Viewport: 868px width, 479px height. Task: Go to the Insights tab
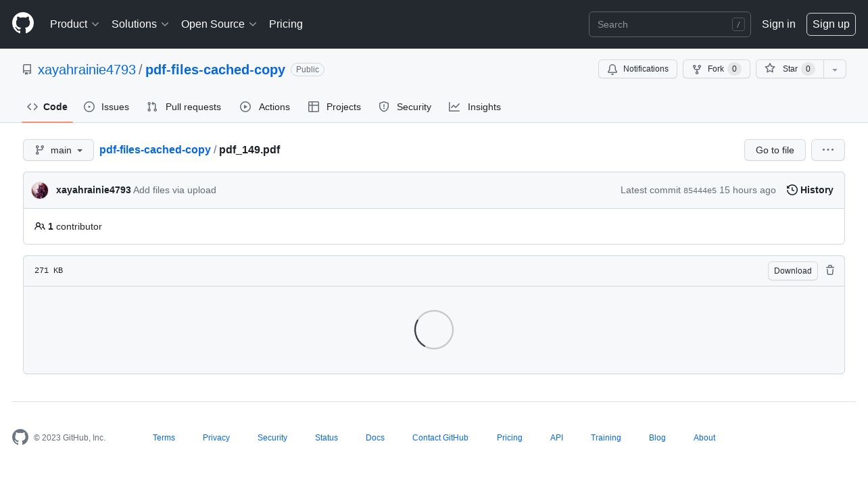pyautogui.click(x=475, y=107)
